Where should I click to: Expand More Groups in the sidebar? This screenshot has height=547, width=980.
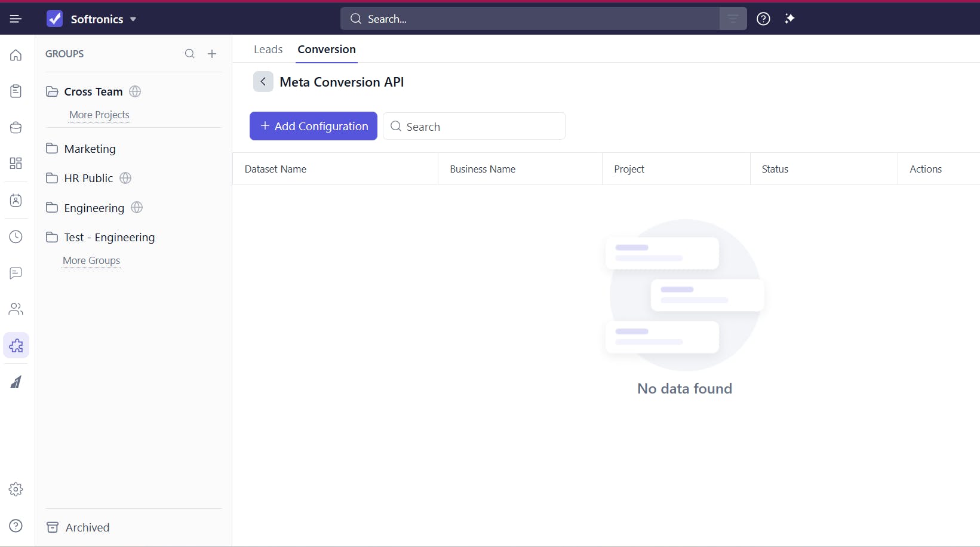click(91, 260)
